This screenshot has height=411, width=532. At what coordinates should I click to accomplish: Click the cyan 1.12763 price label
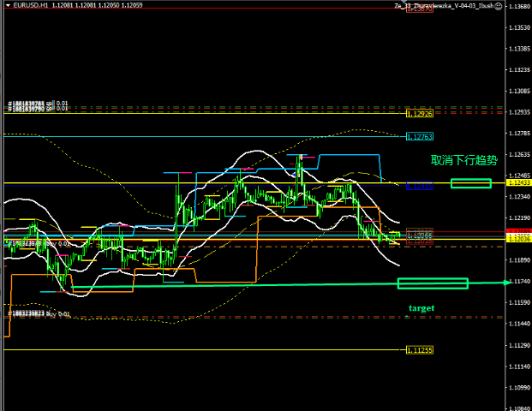[420, 136]
